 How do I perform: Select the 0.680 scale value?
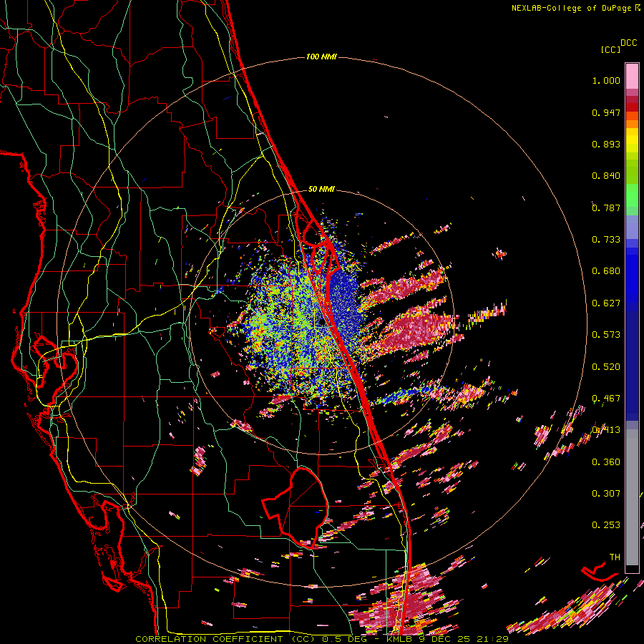606,271
